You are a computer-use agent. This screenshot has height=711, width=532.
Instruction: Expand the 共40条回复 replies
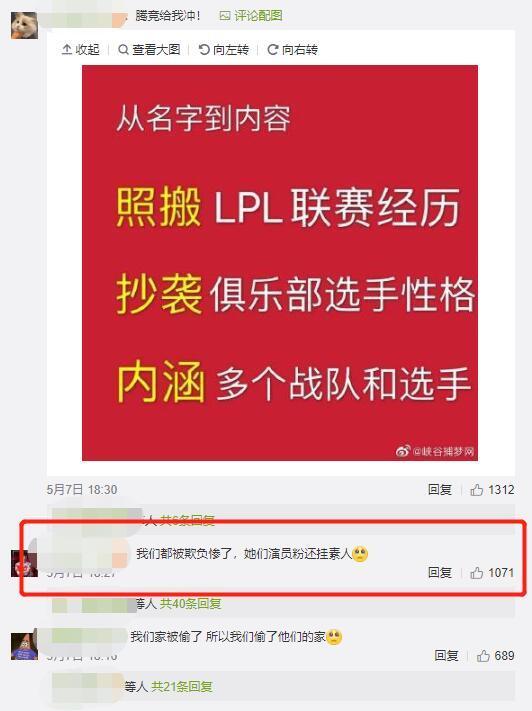190,604
